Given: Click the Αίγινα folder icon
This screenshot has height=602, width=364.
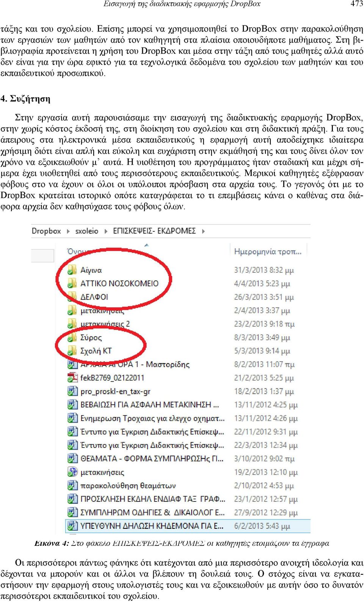Looking at the screenshot, I should tap(72, 270).
